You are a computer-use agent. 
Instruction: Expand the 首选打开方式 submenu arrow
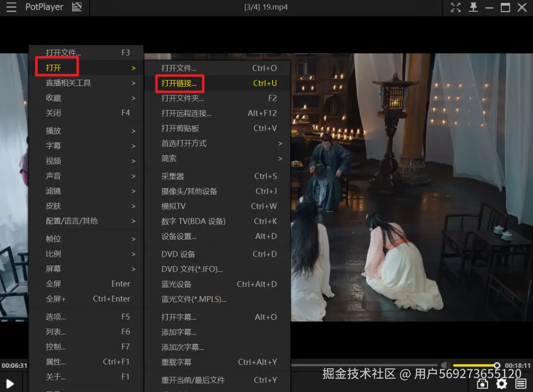click(280, 144)
